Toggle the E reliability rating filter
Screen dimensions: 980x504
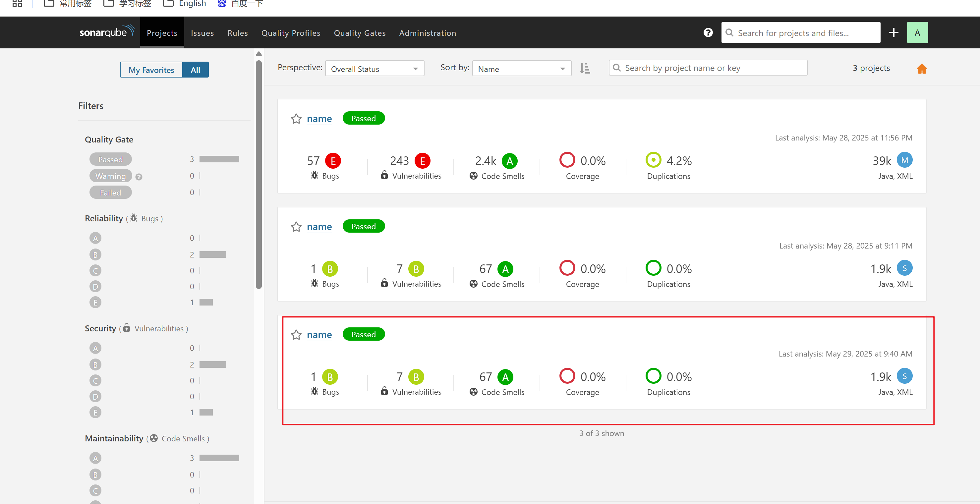coord(95,303)
